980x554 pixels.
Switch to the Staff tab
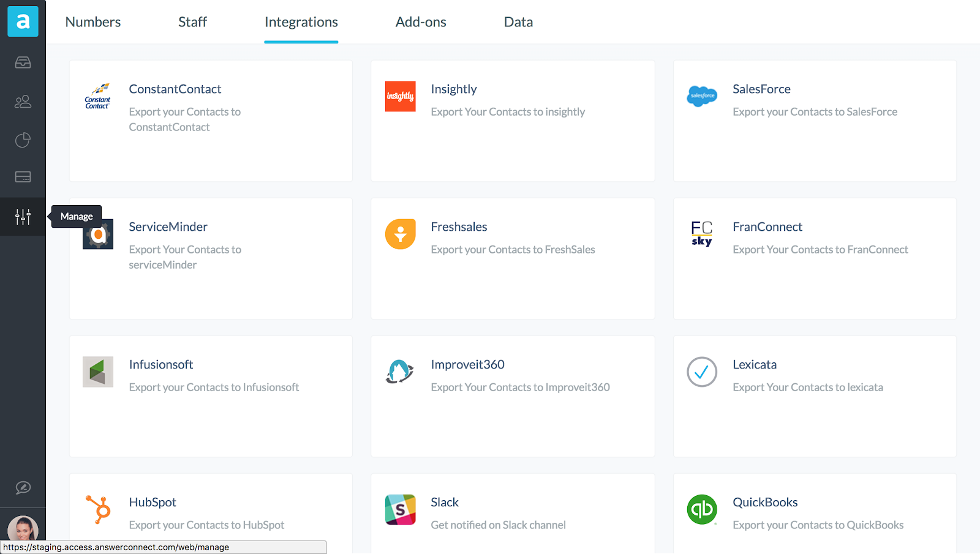click(192, 22)
